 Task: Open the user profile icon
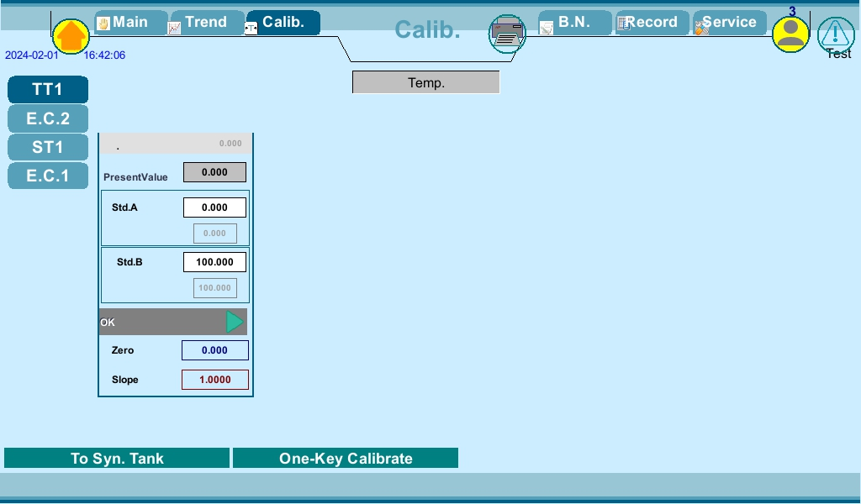coord(790,34)
